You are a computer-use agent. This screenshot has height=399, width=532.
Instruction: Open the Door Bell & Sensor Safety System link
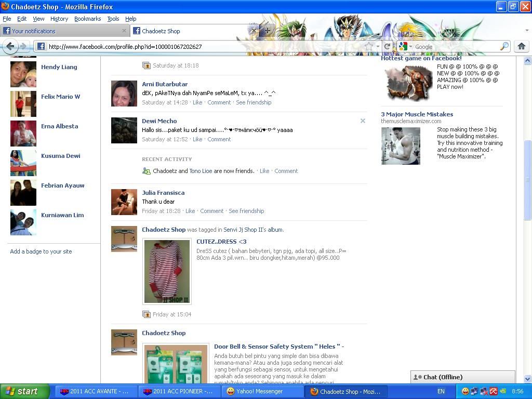click(279, 347)
